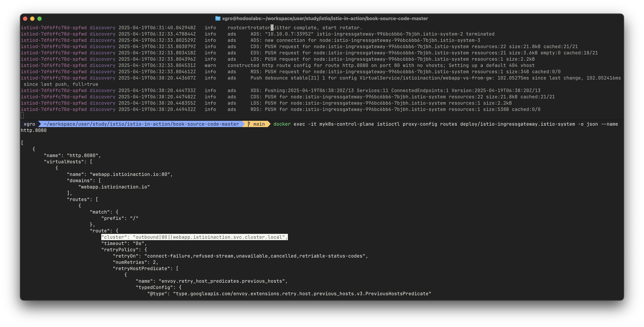The width and height of the screenshot is (644, 327).
Task: Click the yellow minimize window button
Action: coord(32,18)
